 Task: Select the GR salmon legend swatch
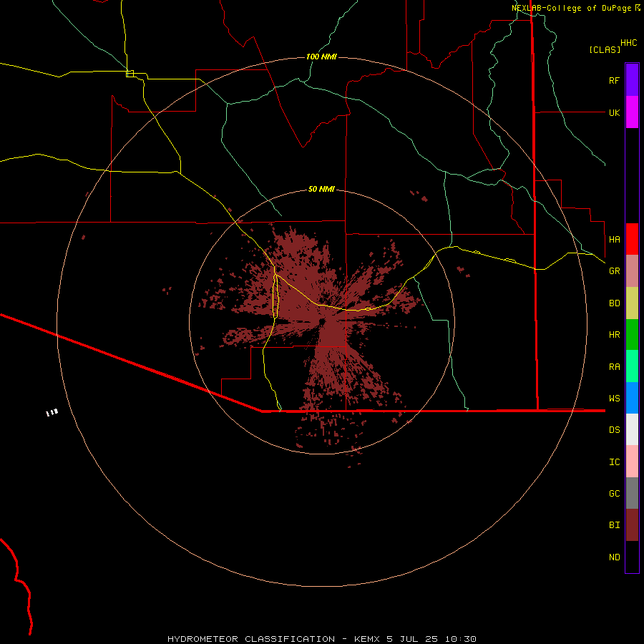tap(632, 271)
